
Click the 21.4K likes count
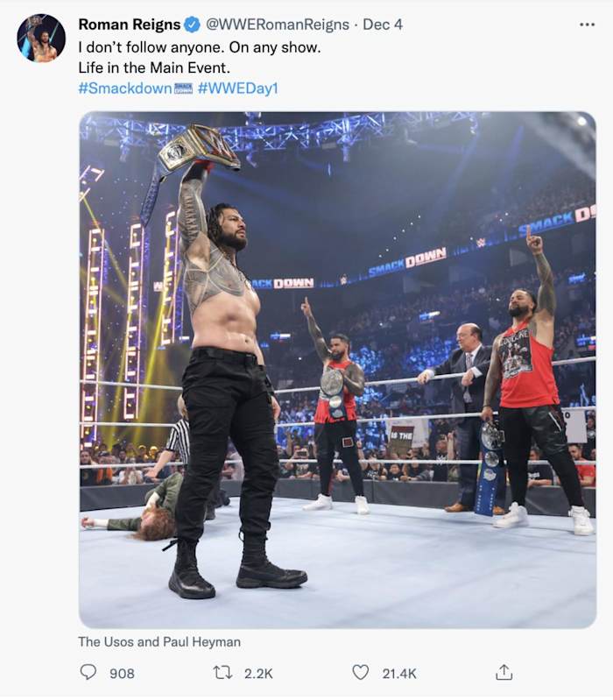tap(398, 673)
